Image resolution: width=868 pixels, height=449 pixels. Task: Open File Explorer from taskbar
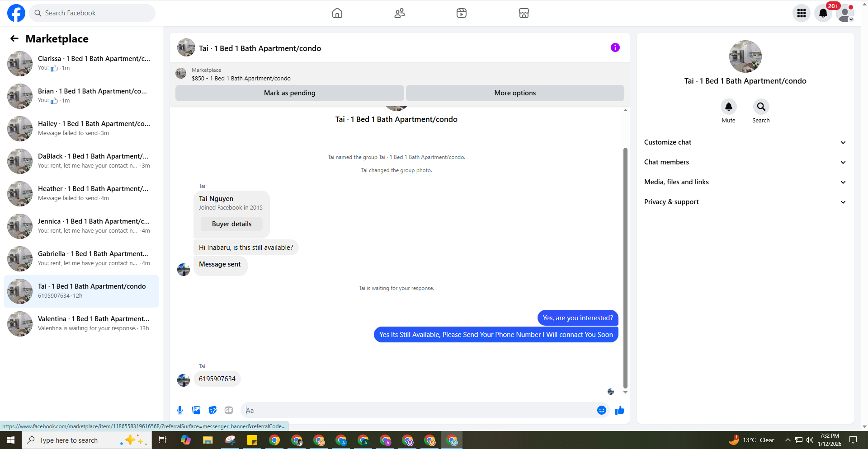[208, 440]
